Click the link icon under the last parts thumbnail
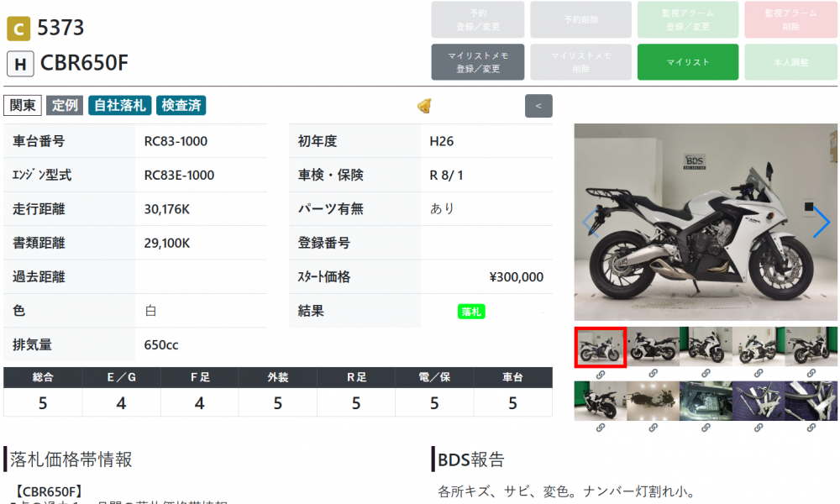This screenshot has width=840, height=504. click(x=811, y=428)
